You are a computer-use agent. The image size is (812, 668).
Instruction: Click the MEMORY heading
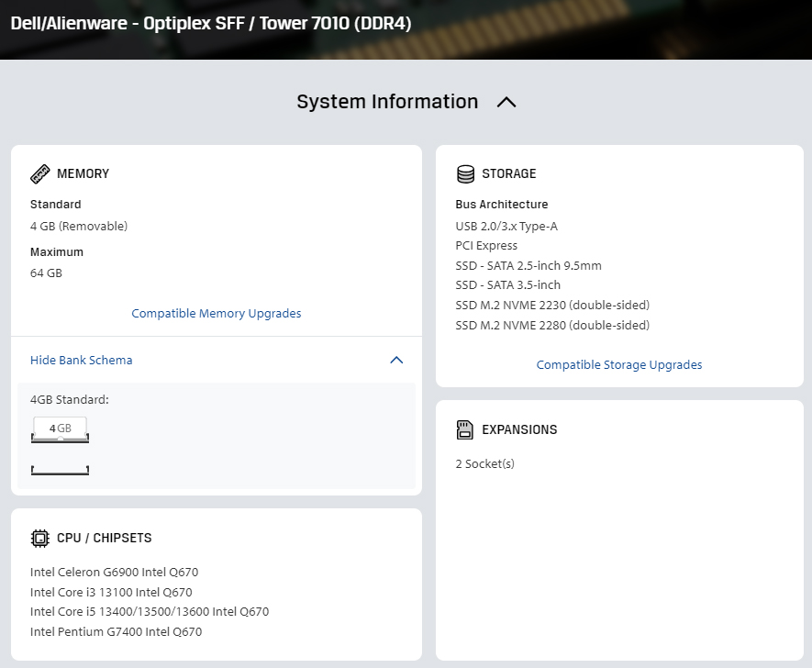coord(83,173)
